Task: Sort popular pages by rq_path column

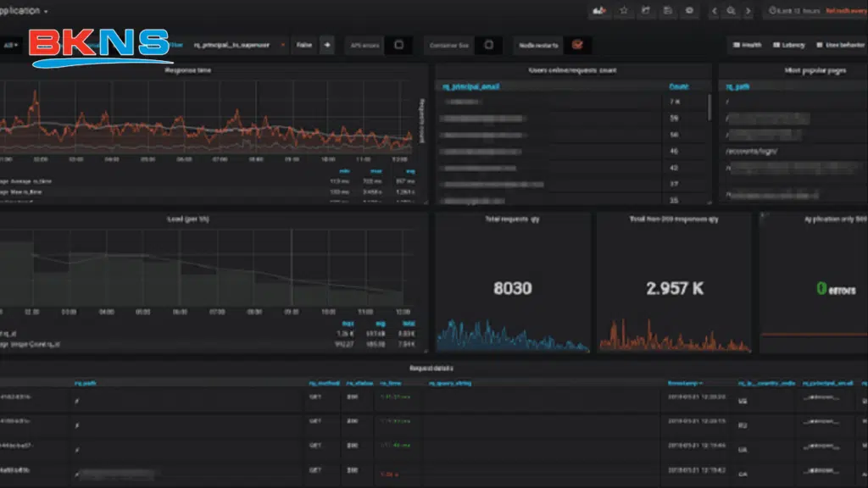Action: (737, 86)
